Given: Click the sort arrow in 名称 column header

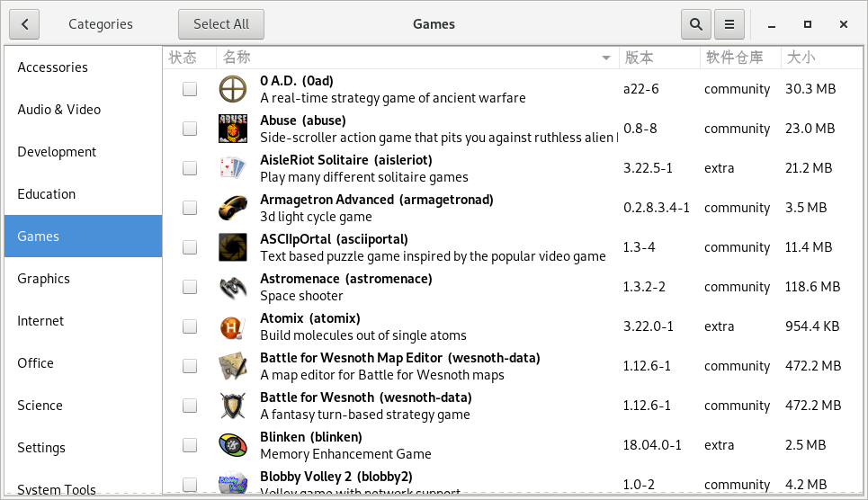Looking at the screenshot, I should pyautogui.click(x=606, y=58).
